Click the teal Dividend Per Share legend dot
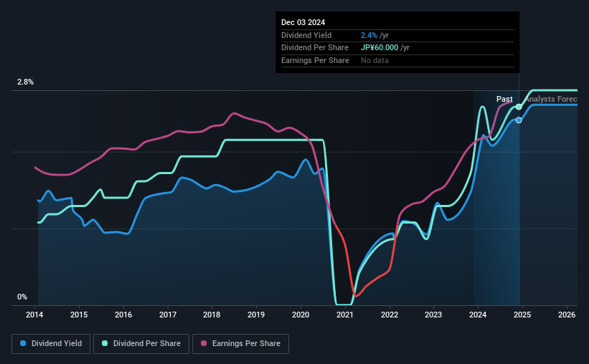The height and width of the screenshot is (364, 589). click(x=105, y=343)
